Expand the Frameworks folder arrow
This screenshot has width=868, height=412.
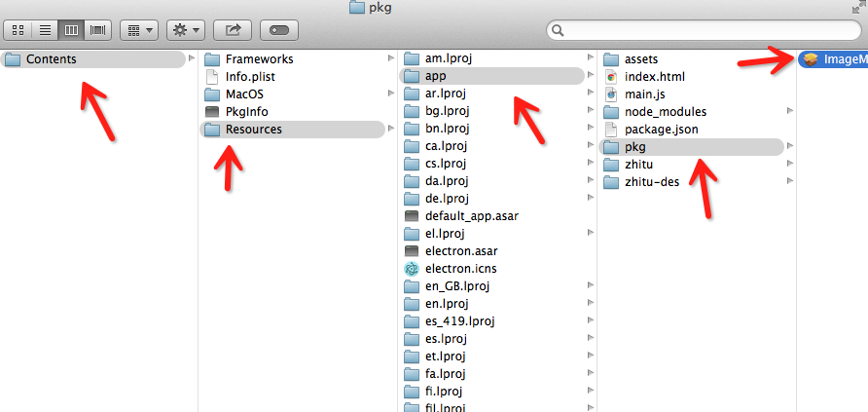pos(391,58)
